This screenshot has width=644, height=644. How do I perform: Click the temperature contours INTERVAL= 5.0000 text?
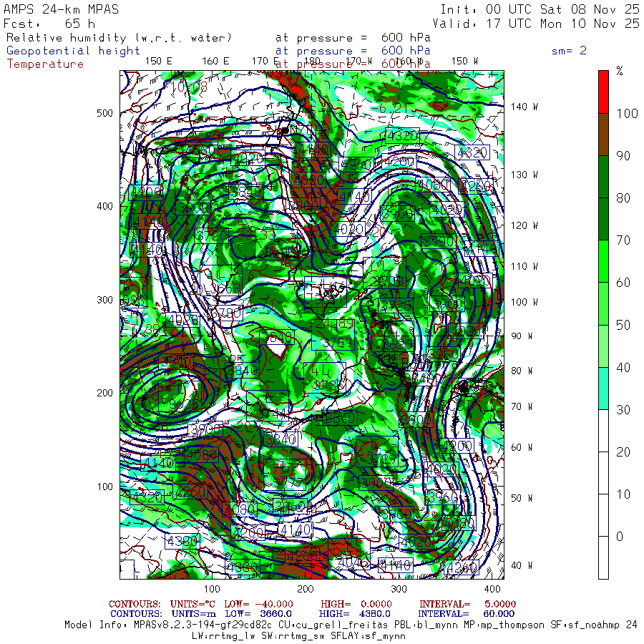coord(467,604)
